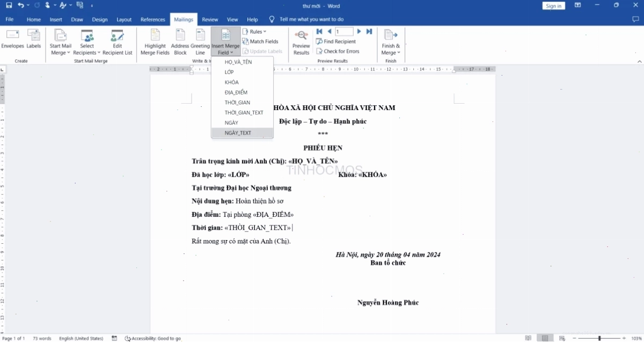Image resolution: width=644 pixels, height=342 pixels.
Task: Switch to the View tab
Action: 232,19
